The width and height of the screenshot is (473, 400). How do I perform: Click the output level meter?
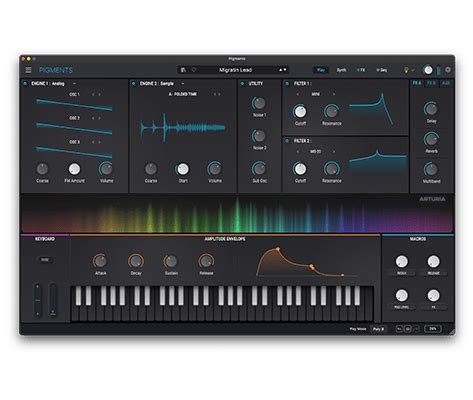point(439,70)
